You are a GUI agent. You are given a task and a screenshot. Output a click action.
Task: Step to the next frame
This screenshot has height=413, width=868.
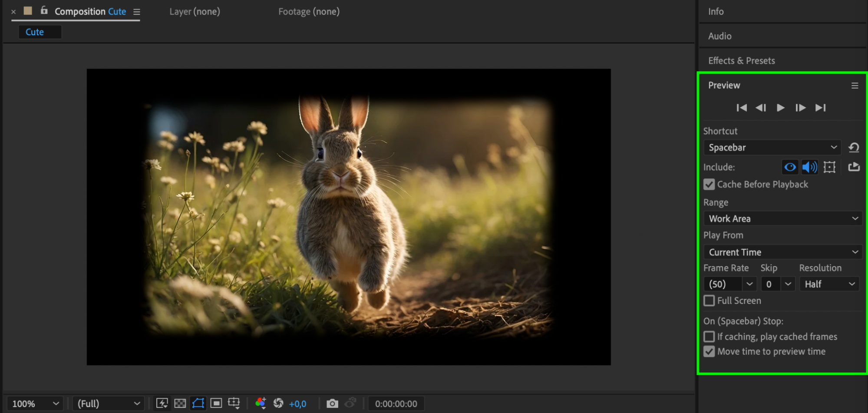click(800, 108)
